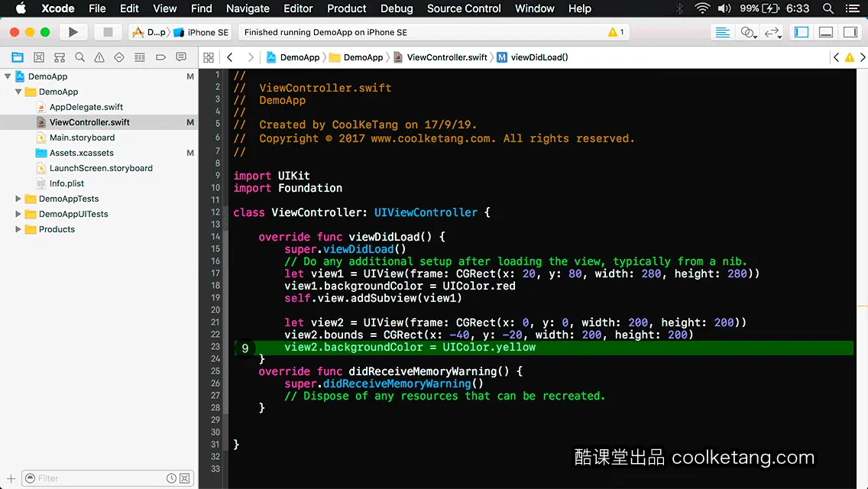
Task: Go forward in editor history
Action: point(250,57)
